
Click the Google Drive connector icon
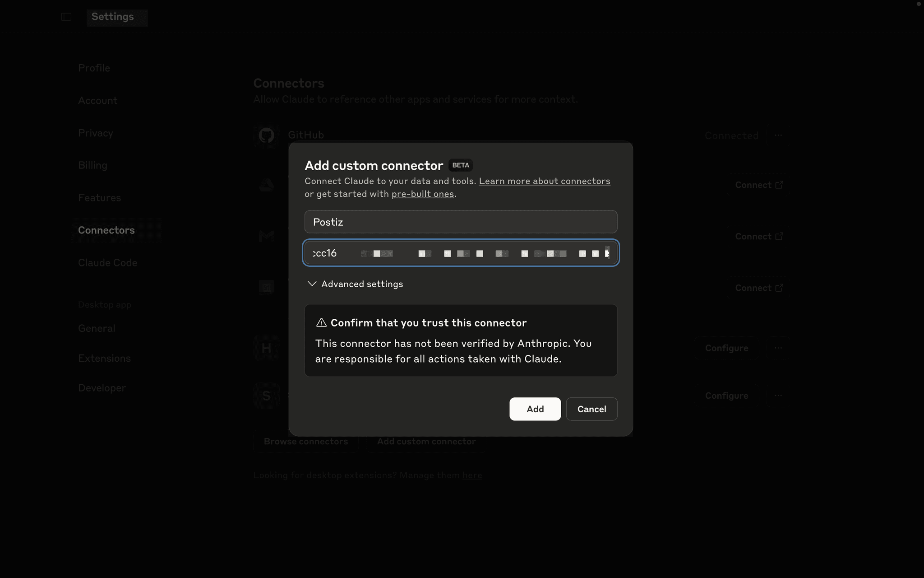point(267,185)
